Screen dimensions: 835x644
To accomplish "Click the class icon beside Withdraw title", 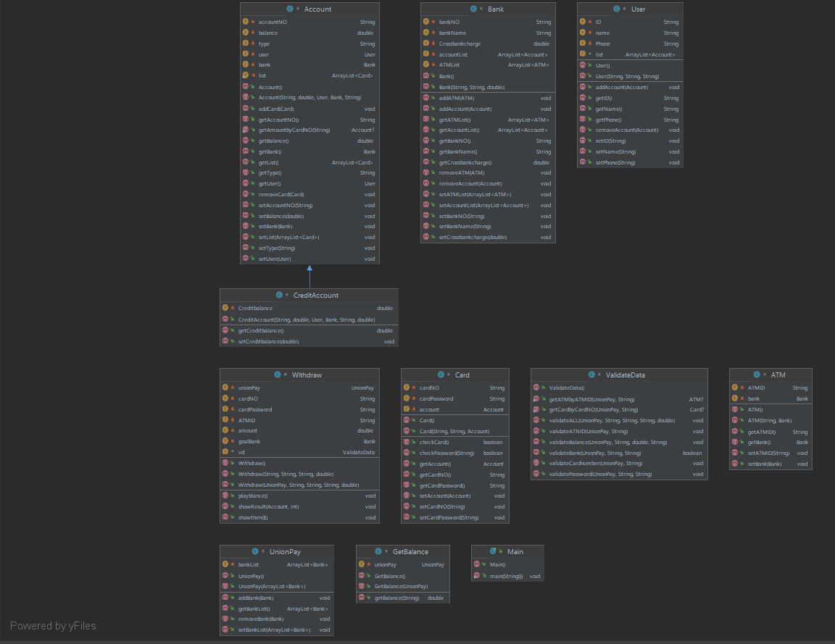I will point(278,375).
